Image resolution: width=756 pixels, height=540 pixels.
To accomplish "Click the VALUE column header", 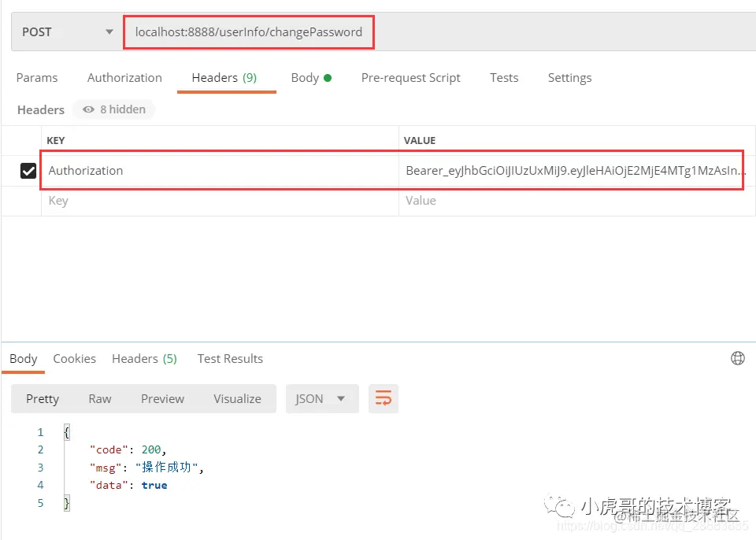I will [x=420, y=140].
